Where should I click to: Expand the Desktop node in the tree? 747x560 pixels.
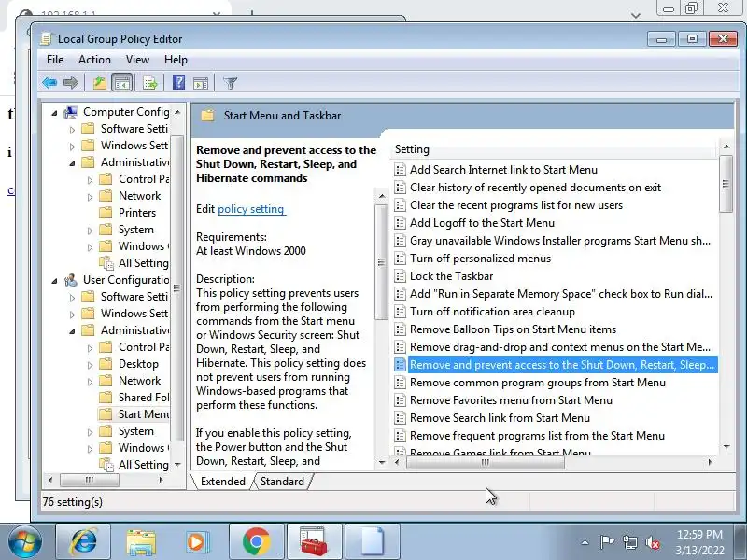pyautogui.click(x=90, y=365)
